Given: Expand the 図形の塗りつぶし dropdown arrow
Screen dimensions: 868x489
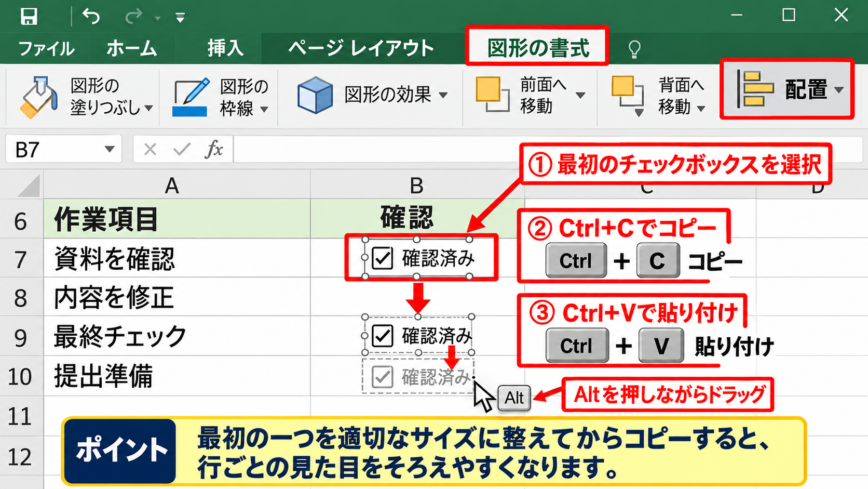Looking at the screenshot, I should point(149,108).
